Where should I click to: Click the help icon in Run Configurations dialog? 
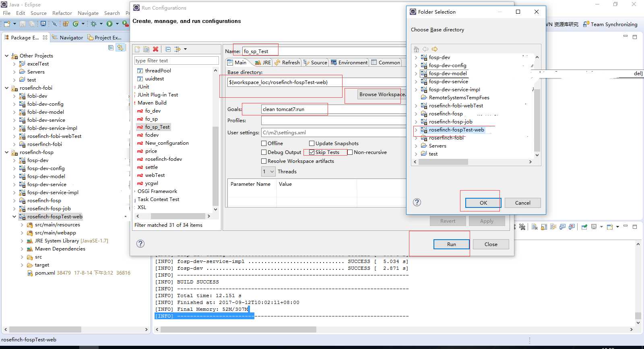click(140, 244)
